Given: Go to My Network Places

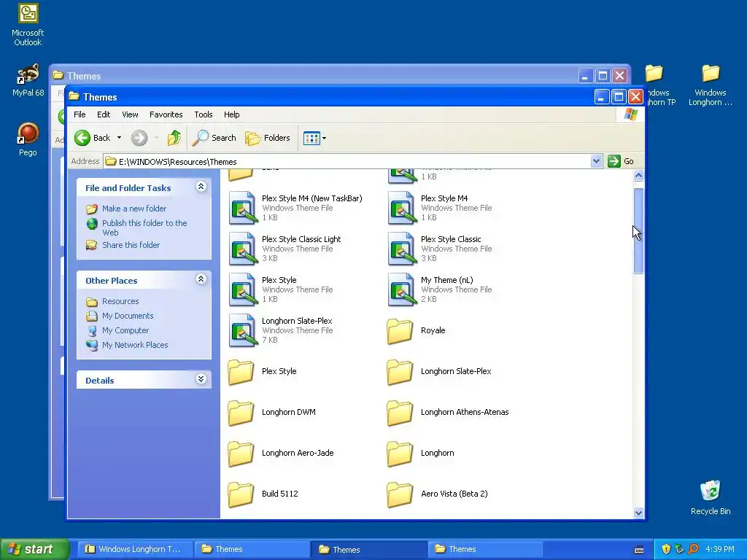Looking at the screenshot, I should 127,345.
